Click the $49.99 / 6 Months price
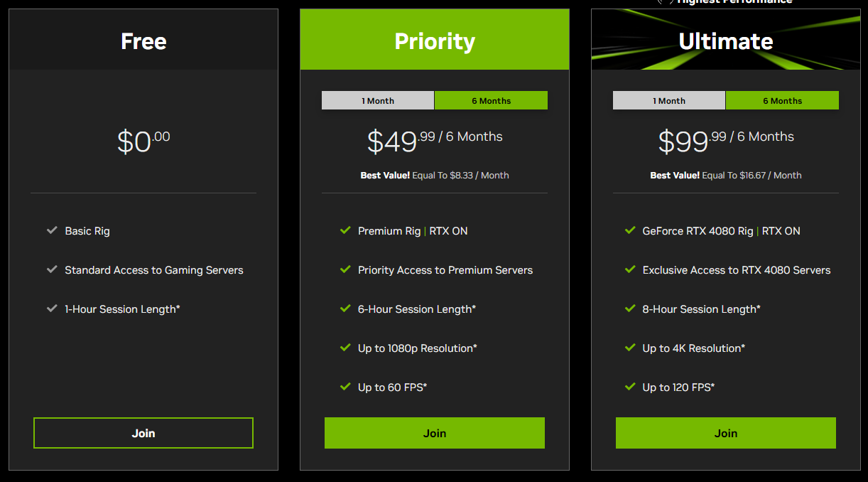Image resolution: width=868 pixels, height=482 pixels. [x=435, y=141]
